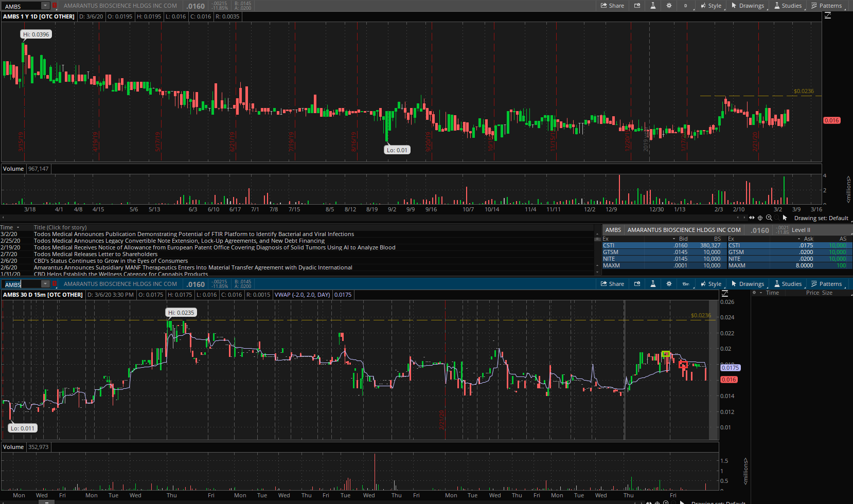Viewport: 853px width, 504px height.
Task: Open the top chart symbol dropdown arrow
Action: click(45, 6)
